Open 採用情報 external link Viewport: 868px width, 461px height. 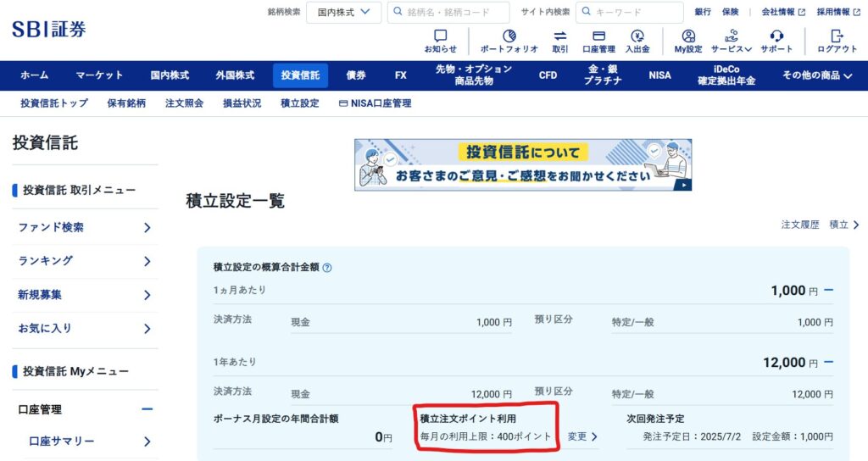pyautogui.click(x=838, y=12)
